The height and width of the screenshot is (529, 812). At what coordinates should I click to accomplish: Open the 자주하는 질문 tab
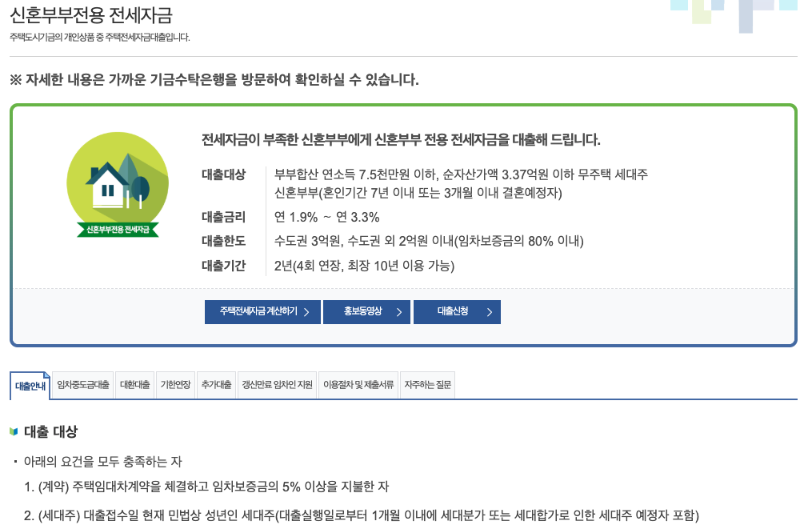coord(427,385)
